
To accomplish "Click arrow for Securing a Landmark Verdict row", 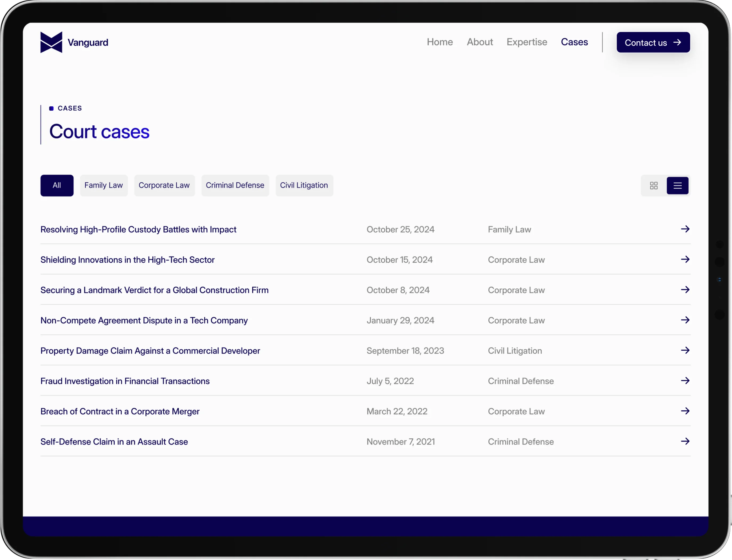I will pos(685,290).
